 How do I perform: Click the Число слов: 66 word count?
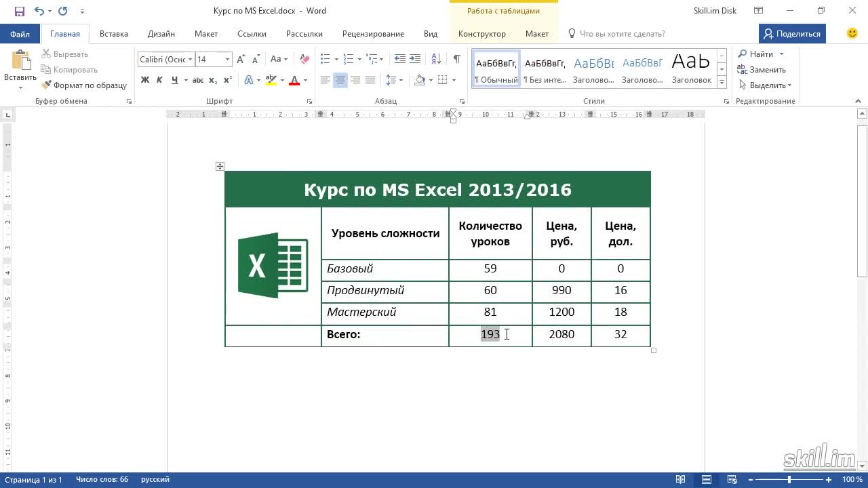[102, 480]
